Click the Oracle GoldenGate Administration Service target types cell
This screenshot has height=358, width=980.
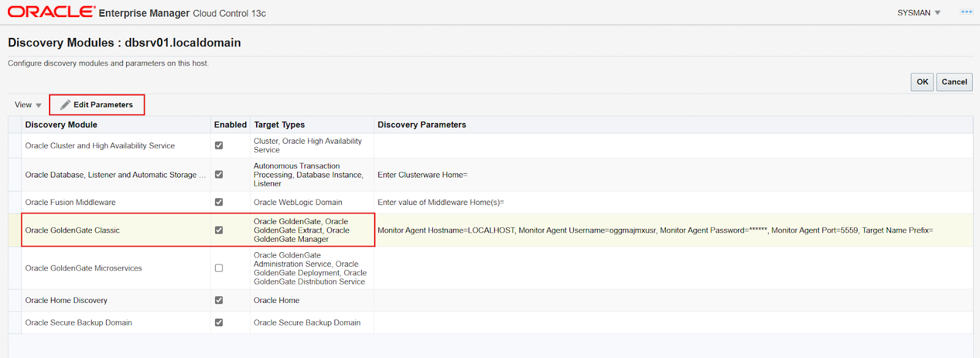tap(312, 268)
